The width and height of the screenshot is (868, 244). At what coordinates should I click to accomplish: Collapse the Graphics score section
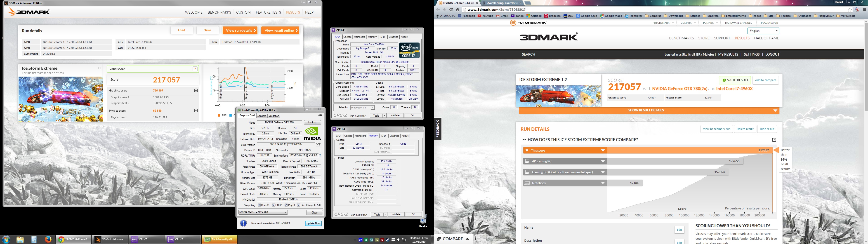tap(196, 91)
